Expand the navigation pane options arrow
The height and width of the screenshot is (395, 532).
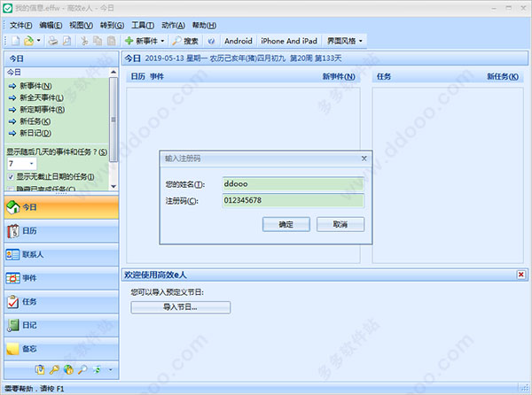[110, 370]
